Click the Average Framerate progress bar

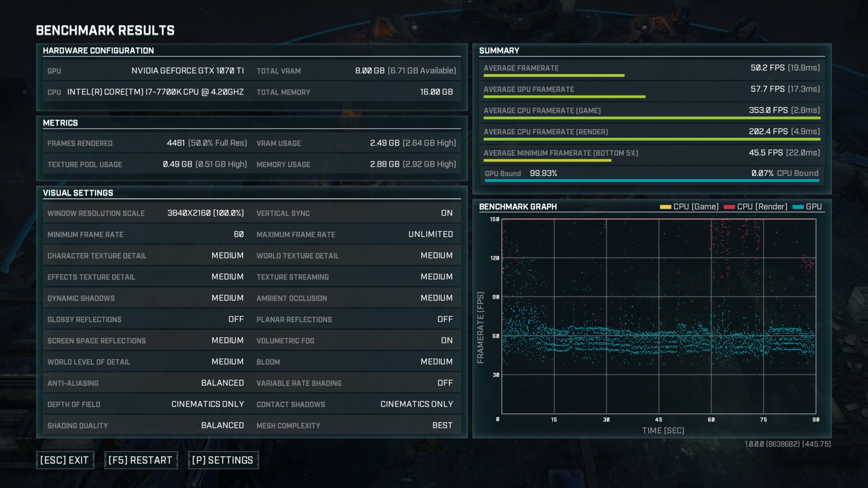pos(554,75)
